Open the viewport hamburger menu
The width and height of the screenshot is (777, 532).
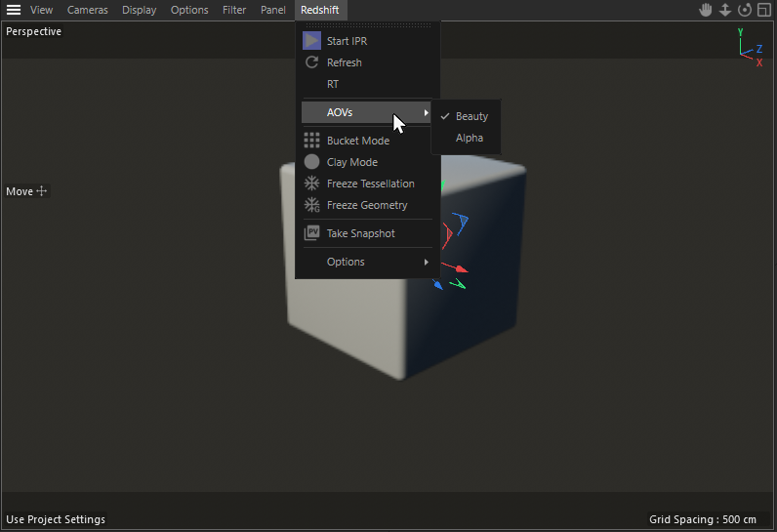(x=14, y=10)
